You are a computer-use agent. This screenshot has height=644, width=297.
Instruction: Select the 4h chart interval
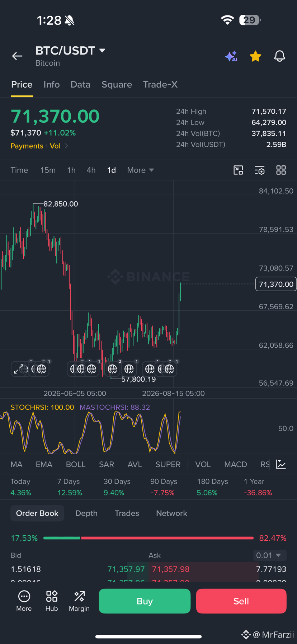pyautogui.click(x=91, y=170)
